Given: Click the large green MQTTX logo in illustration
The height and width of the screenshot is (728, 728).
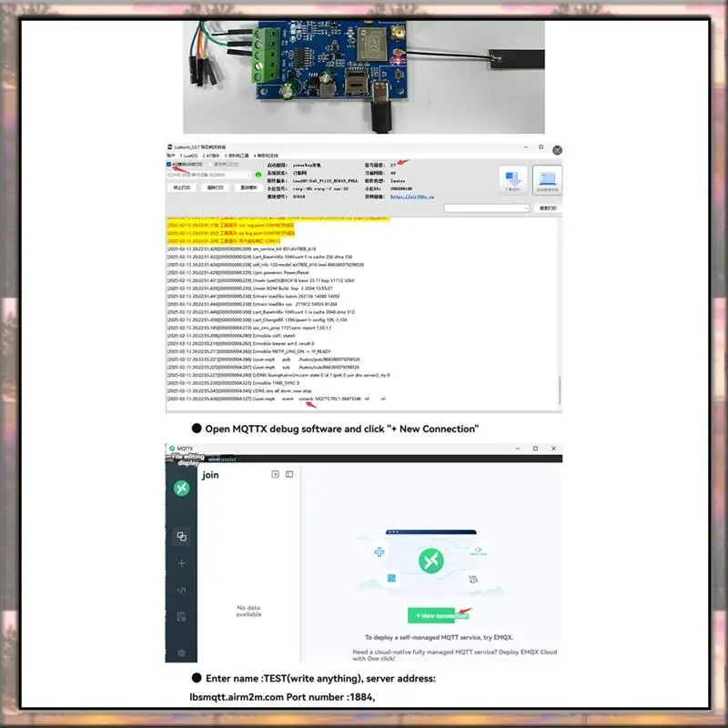Looking at the screenshot, I should (x=430, y=561).
